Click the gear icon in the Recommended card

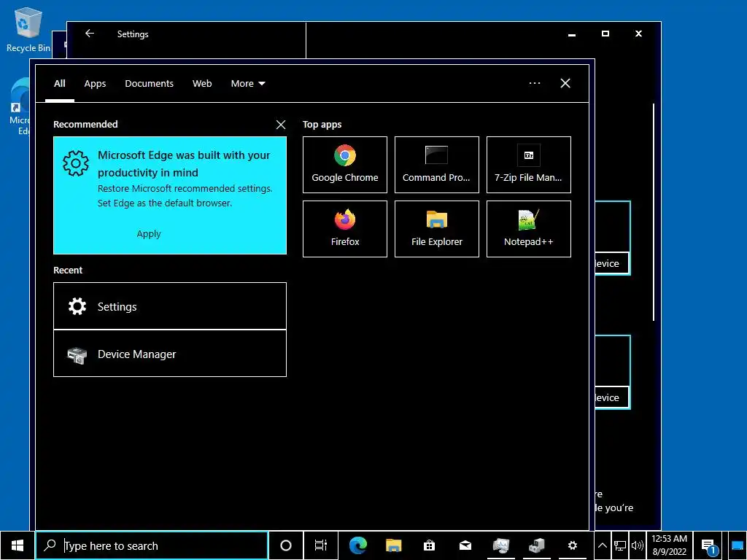coord(76,163)
